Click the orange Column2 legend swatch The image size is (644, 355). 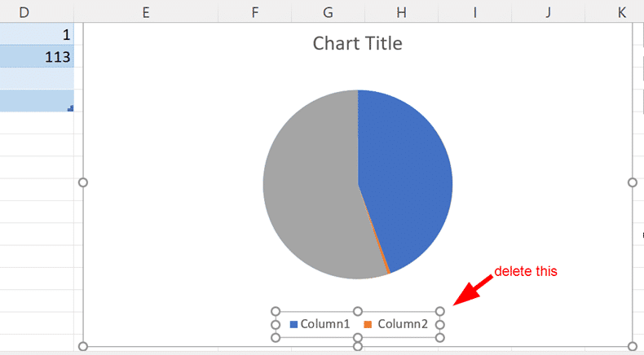click(x=368, y=324)
